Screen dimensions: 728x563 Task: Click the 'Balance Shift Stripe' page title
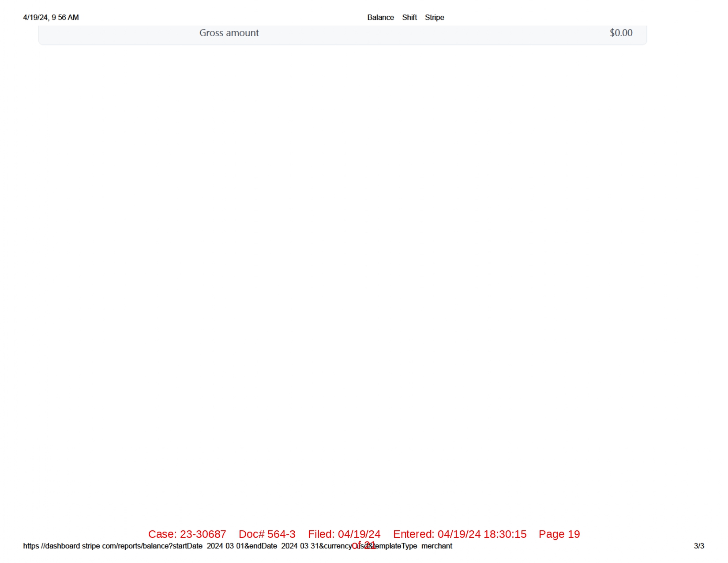[405, 18]
